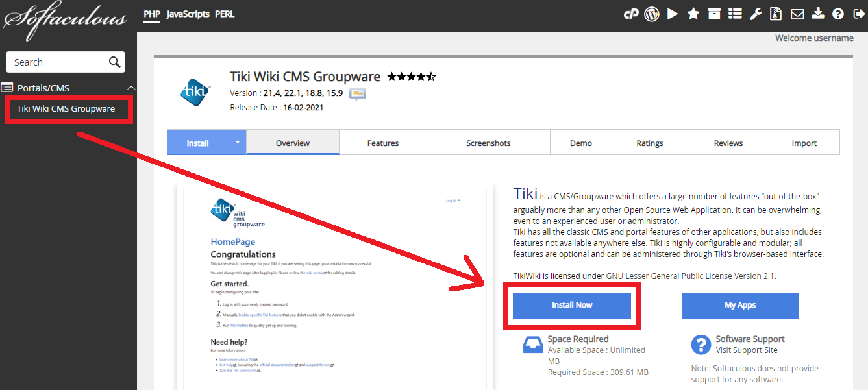Open the Screenshots tab
This screenshot has height=390, width=868.
tap(488, 143)
